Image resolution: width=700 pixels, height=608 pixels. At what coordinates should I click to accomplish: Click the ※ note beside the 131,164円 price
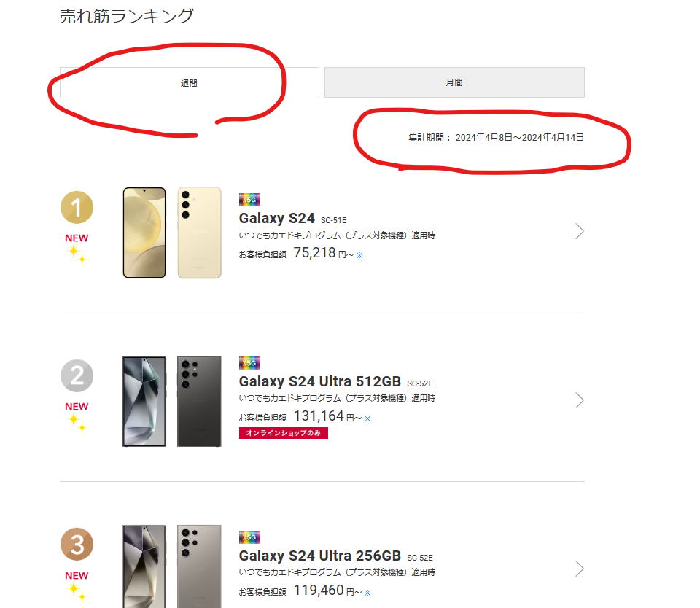tap(367, 418)
